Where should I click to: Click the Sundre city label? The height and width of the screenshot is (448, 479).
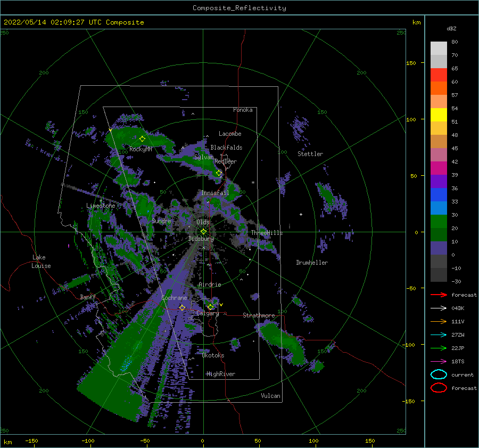(161, 221)
